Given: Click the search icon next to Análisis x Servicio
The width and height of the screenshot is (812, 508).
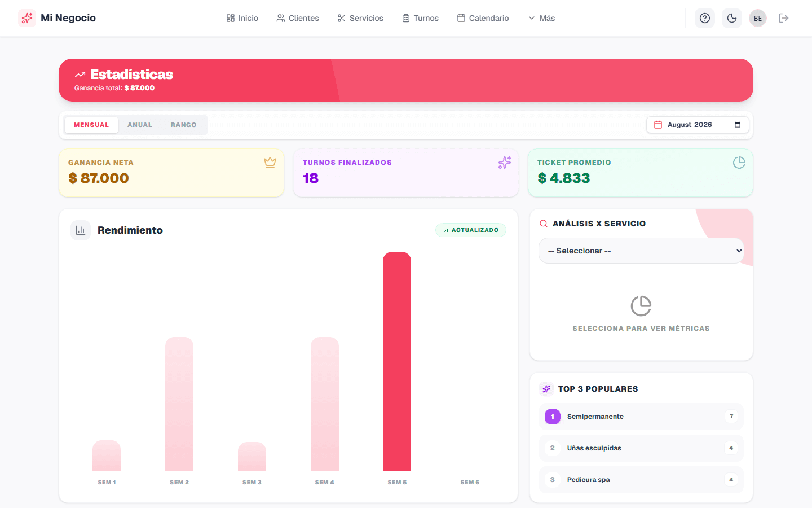Looking at the screenshot, I should [544, 224].
